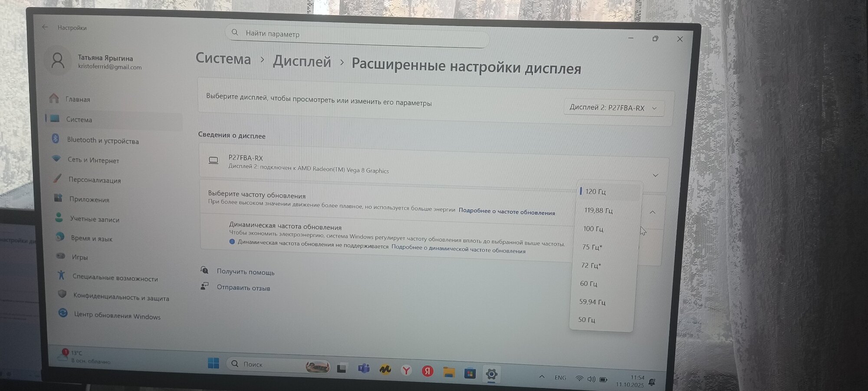Open Главная home page
868x391 pixels.
click(78, 99)
